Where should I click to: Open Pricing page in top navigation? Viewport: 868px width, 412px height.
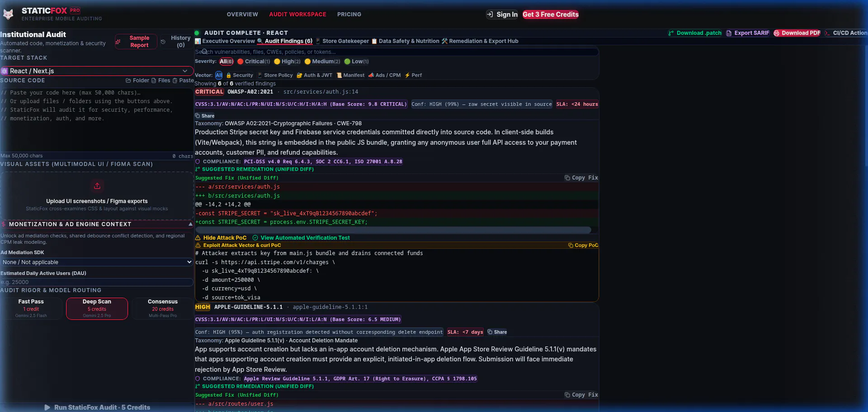pyautogui.click(x=349, y=14)
